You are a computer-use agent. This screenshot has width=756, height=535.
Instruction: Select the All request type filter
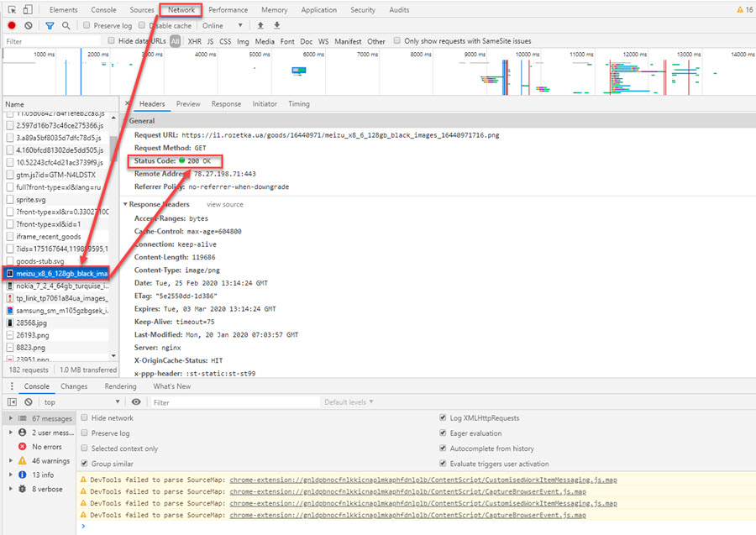pos(175,41)
